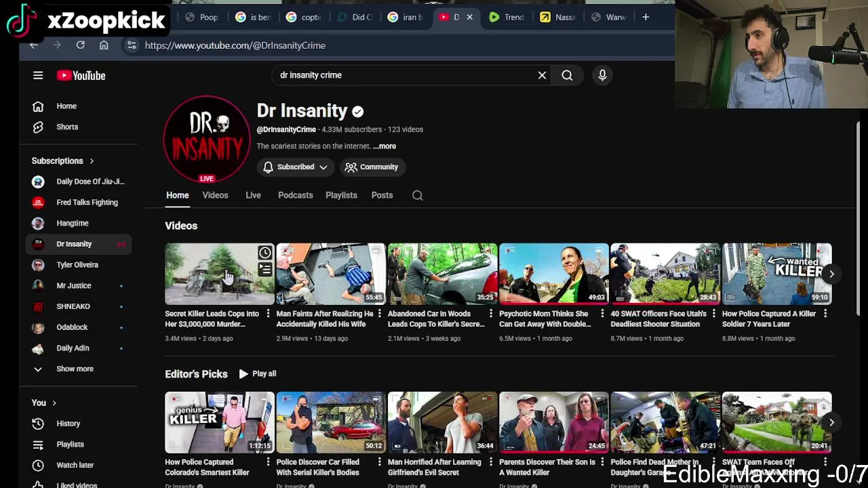
Task: Open the Podcasts channel tab
Action: (296, 195)
